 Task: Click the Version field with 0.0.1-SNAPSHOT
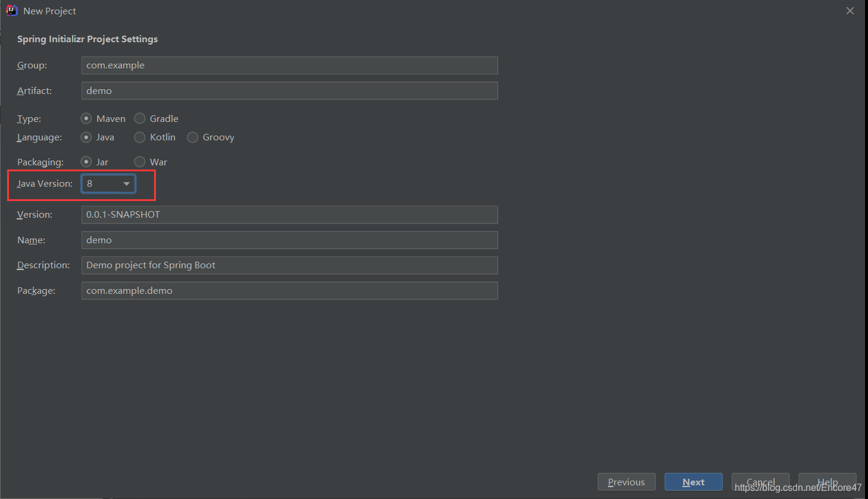(289, 215)
